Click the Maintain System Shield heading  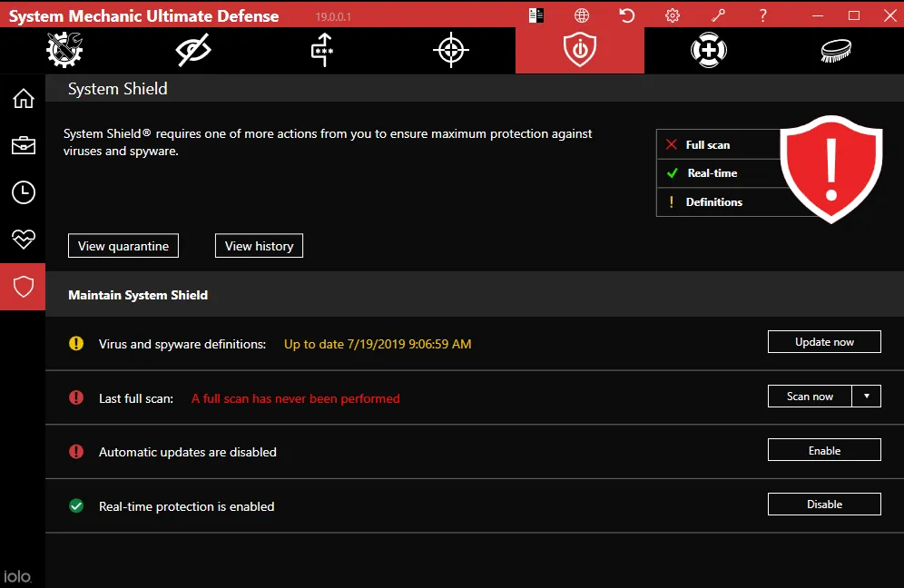pyautogui.click(x=138, y=295)
